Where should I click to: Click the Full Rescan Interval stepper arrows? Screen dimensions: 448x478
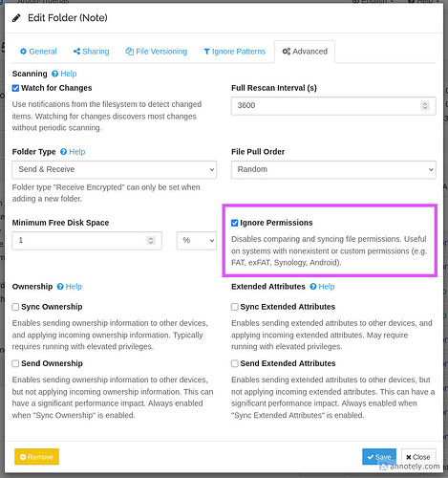pyautogui.click(x=425, y=106)
